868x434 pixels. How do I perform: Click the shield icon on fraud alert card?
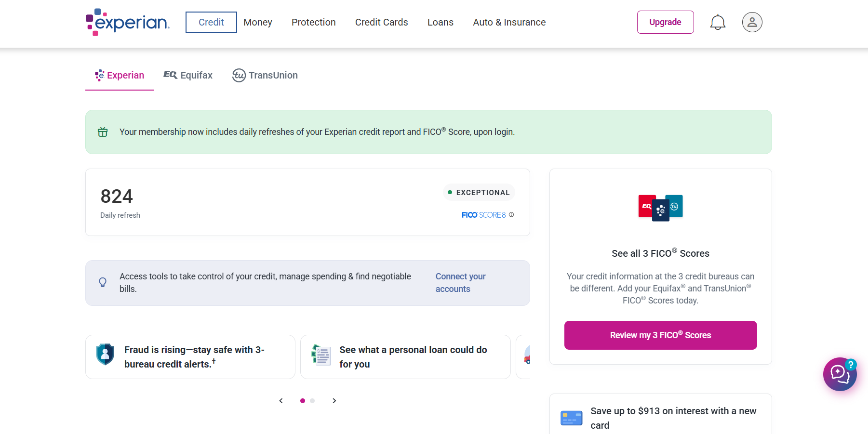coord(105,355)
